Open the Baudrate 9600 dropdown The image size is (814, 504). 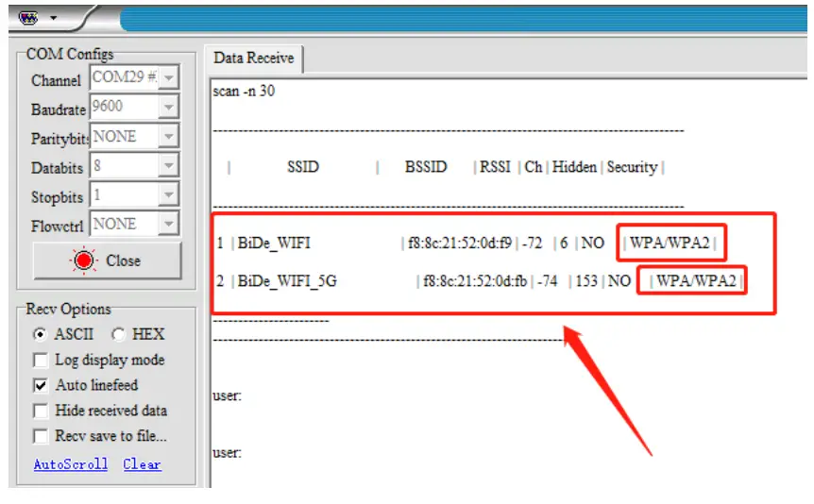click(169, 107)
